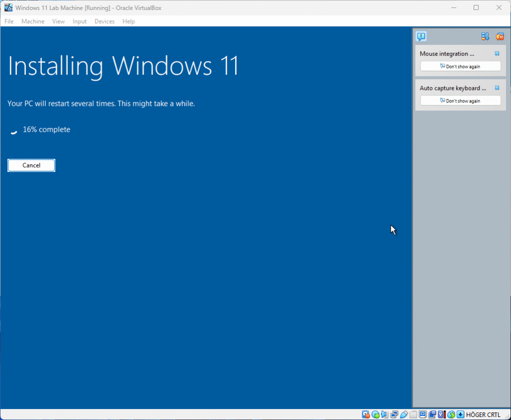The image size is (511, 420).
Task: Dismiss the Auto capture keyboard notification
Action: click(497, 88)
